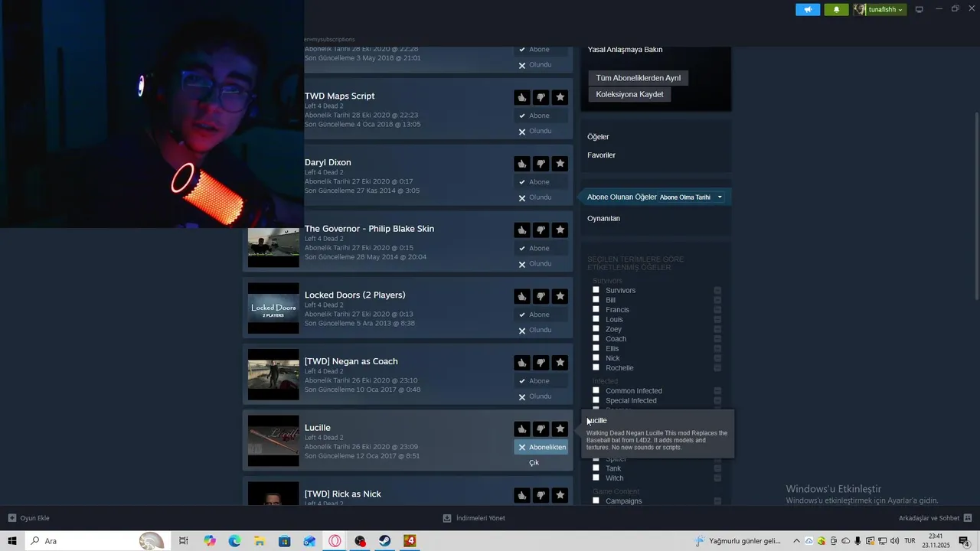Viewport: 980px width, 551px height.
Task: Open the Abone Olma Tarihi sort dropdown
Action: (x=691, y=197)
